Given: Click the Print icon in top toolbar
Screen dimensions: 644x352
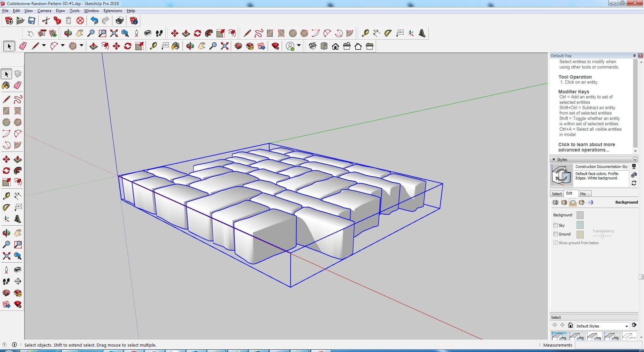Looking at the screenshot, I should 119,21.
